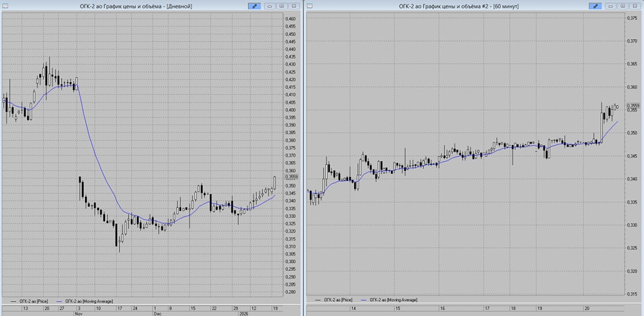Open system menu icon of daily chart window
This screenshot has width=644, height=316.
coord(5,6)
